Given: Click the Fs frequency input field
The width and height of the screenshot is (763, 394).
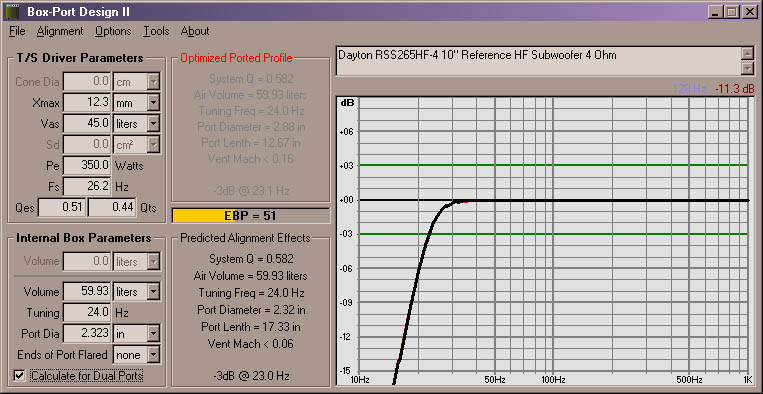Looking at the screenshot, I should pyautogui.click(x=87, y=186).
